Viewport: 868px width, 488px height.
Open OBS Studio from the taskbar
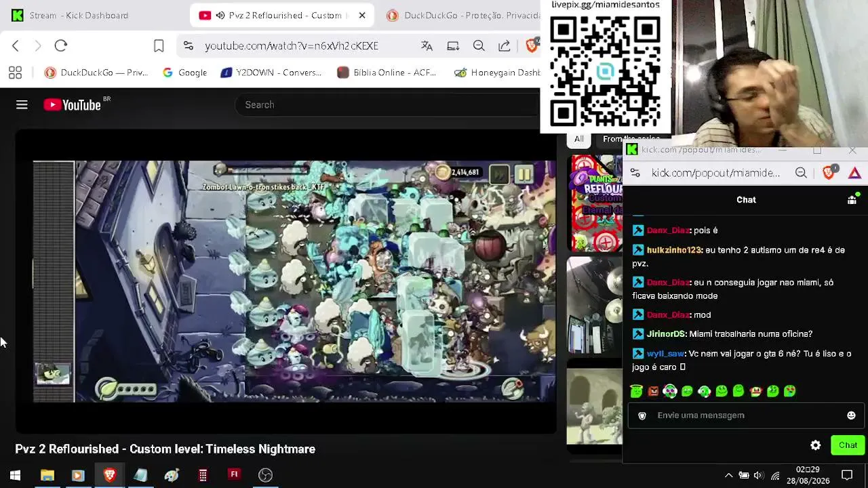point(265,475)
